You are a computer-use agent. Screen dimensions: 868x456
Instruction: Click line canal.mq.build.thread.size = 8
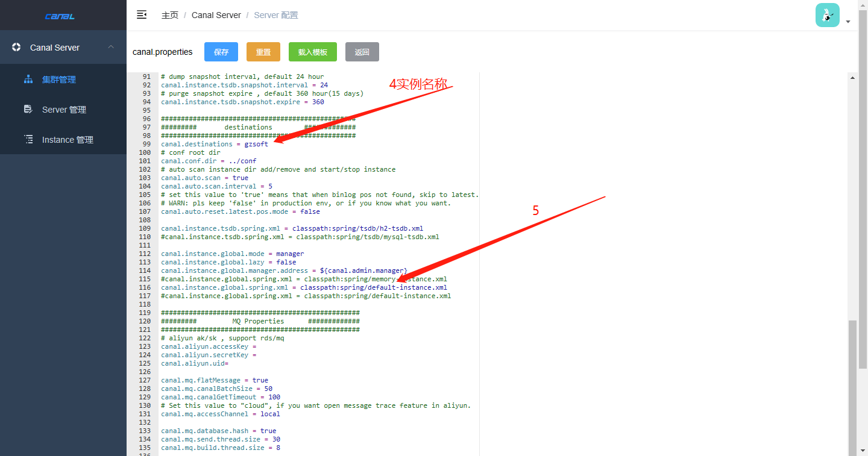(221, 448)
